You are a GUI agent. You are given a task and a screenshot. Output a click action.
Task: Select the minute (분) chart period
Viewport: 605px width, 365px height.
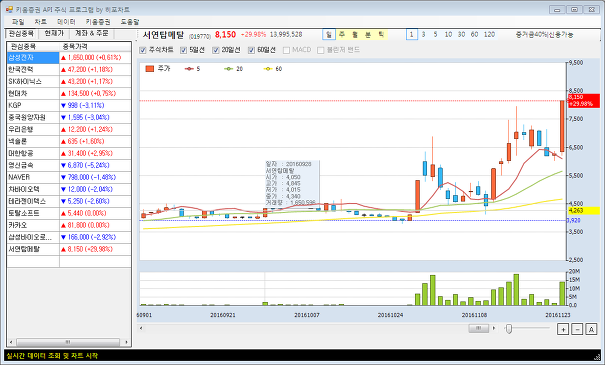pyautogui.click(x=368, y=34)
